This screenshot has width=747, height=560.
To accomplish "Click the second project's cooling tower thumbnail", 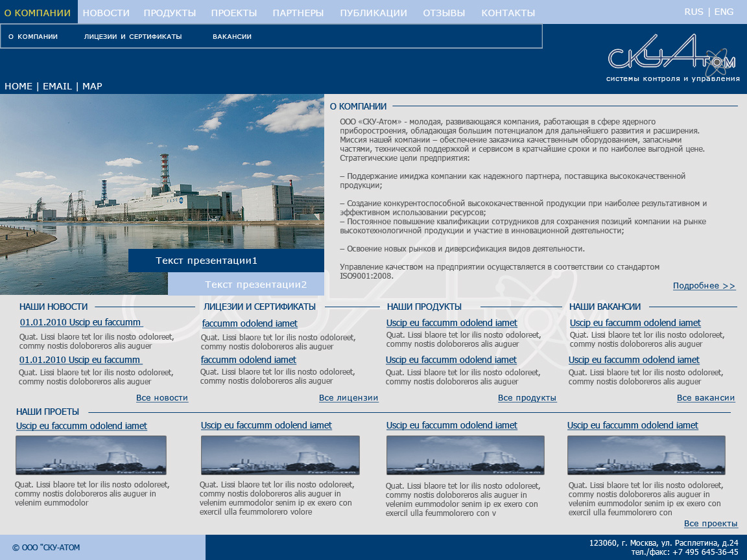I will click(x=280, y=455).
